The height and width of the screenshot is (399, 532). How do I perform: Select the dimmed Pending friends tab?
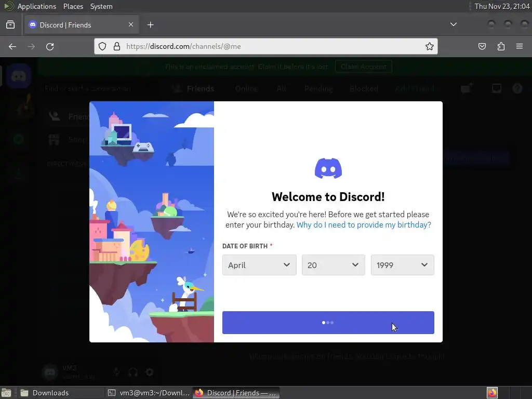click(318, 89)
